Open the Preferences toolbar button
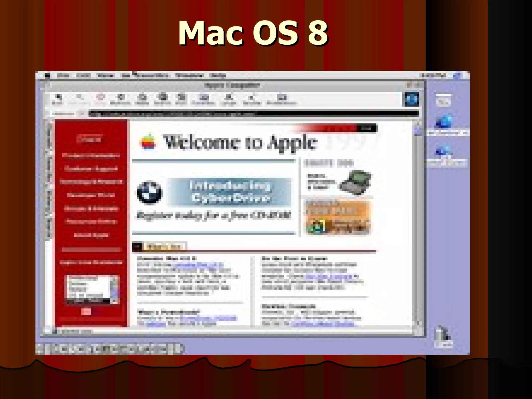Screen dimensions: 532x399 coord(282,99)
